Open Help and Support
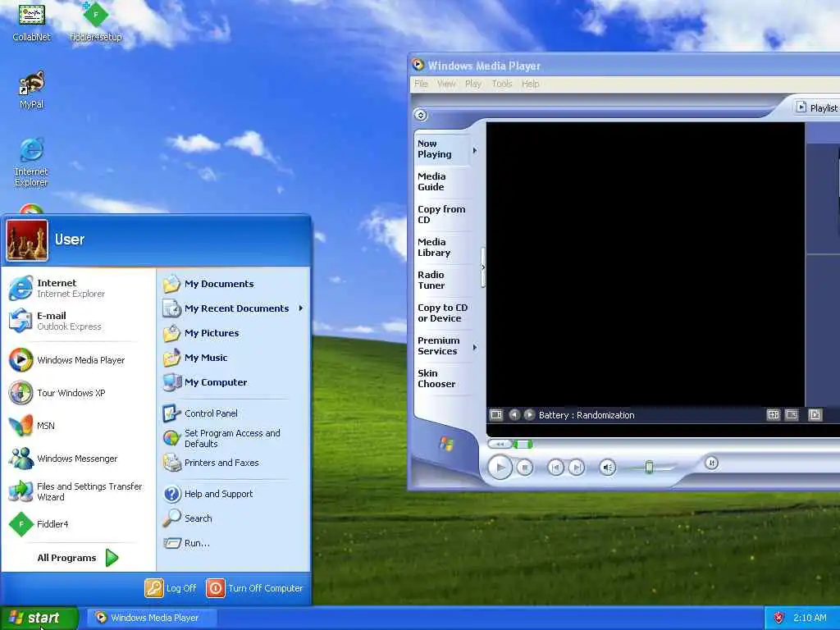Image resolution: width=840 pixels, height=630 pixels. pyautogui.click(x=233, y=494)
